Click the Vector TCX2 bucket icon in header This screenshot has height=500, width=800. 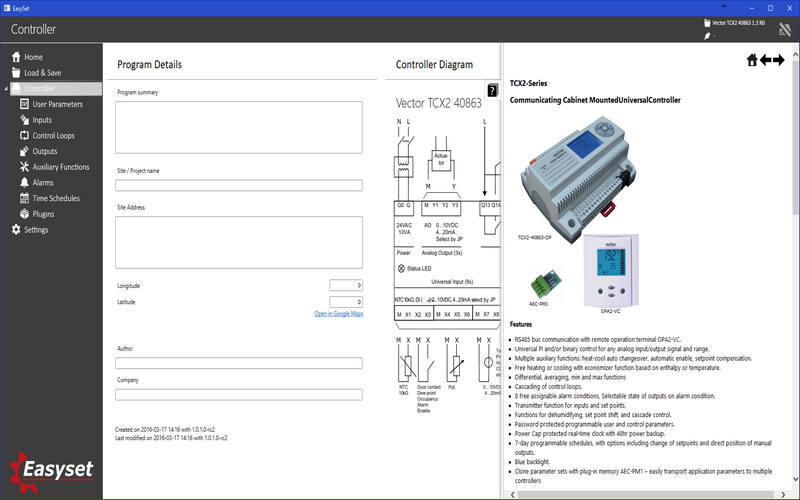pos(707,23)
